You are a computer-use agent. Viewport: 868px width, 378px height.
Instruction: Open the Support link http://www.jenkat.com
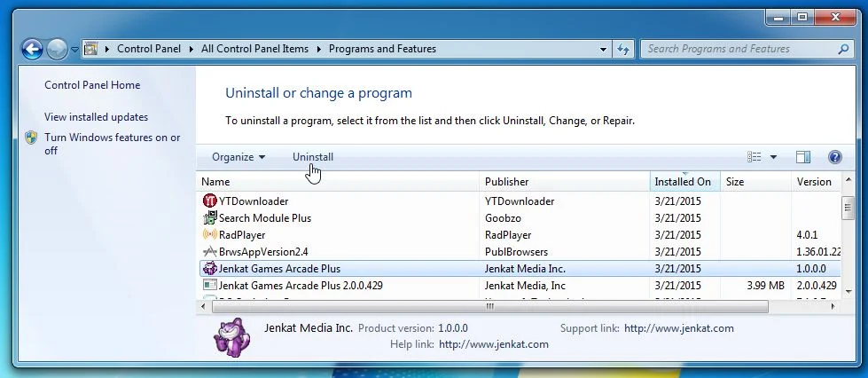pos(678,328)
